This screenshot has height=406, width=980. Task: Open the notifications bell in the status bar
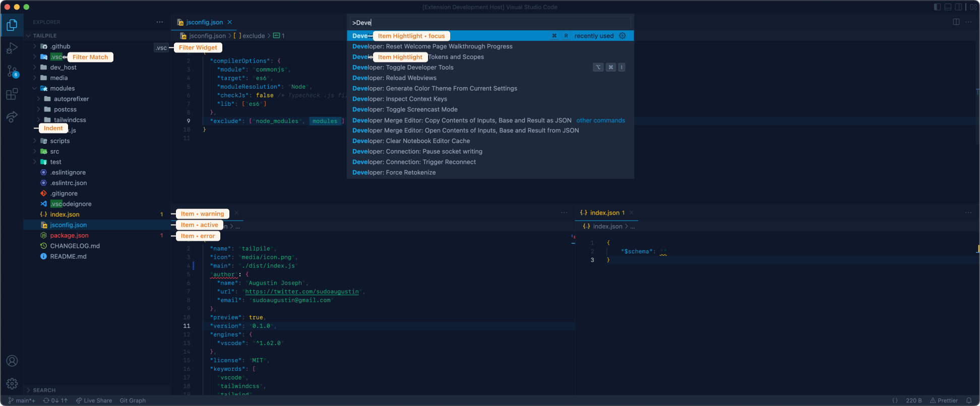tap(969, 400)
